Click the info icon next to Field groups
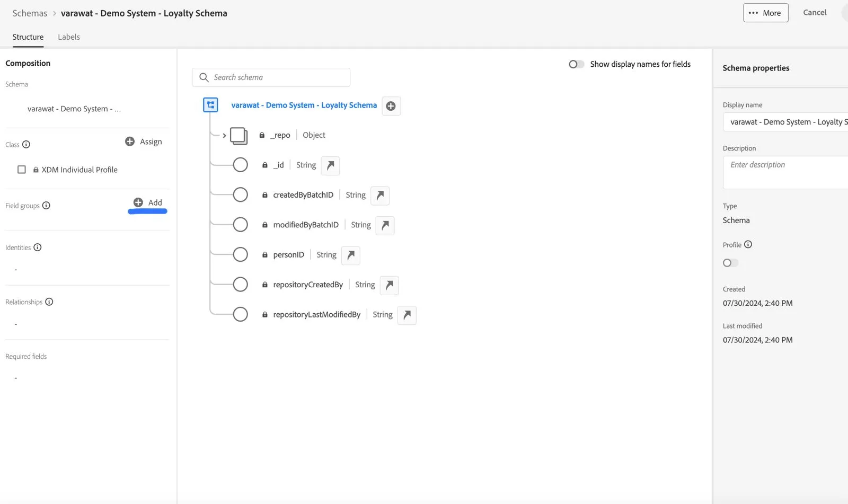848x504 pixels. [x=46, y=206]
